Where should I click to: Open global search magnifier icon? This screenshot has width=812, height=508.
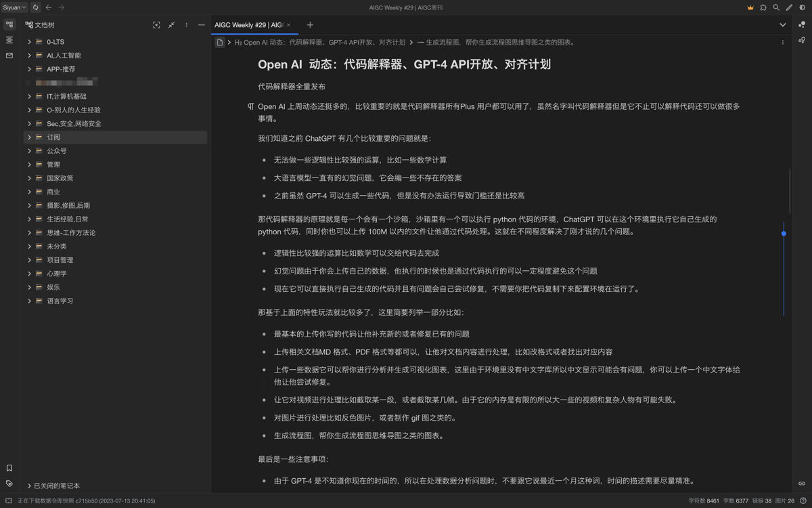pos(776,7)
